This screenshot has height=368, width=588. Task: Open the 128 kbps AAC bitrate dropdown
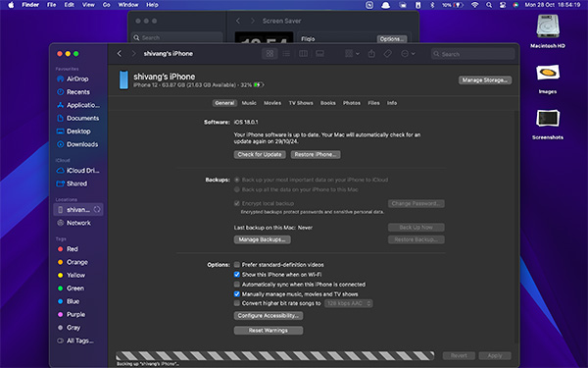tap(348, 303)
